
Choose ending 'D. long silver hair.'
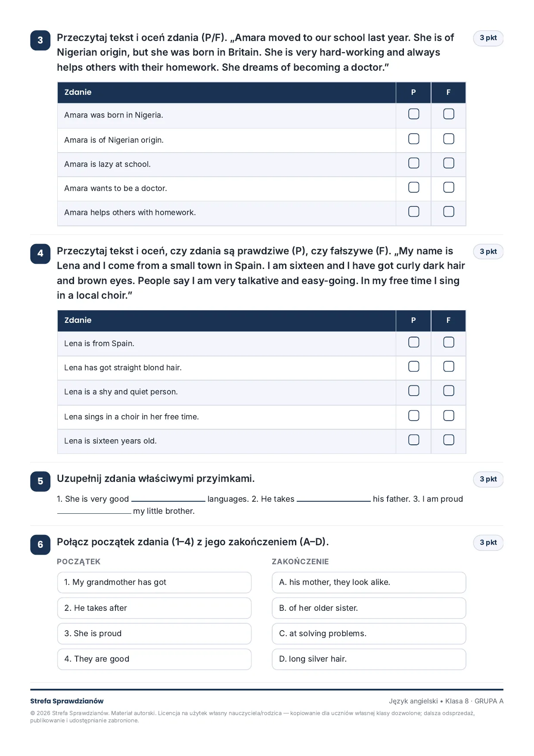369,659
